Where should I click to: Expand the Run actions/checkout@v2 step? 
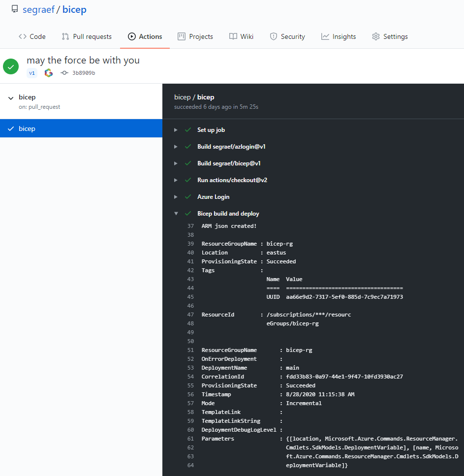point(176,180)
